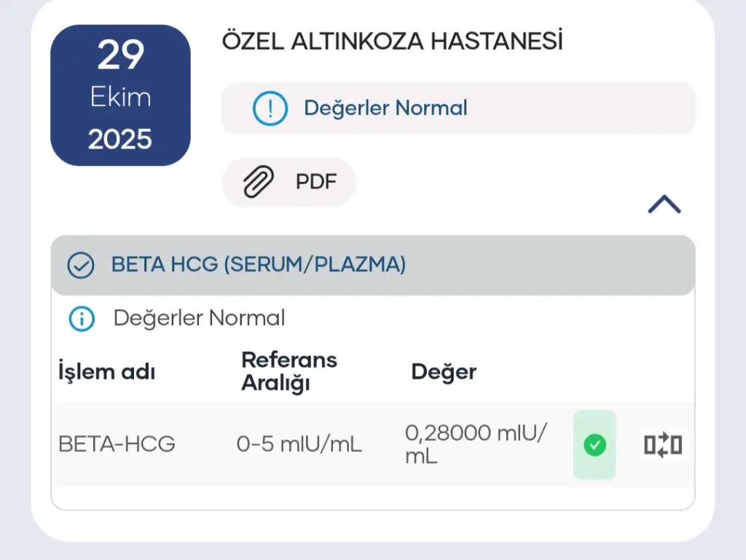Click the Değerler Normal text in test details
The height and width of the screenshot is (560, 746).
199,318
